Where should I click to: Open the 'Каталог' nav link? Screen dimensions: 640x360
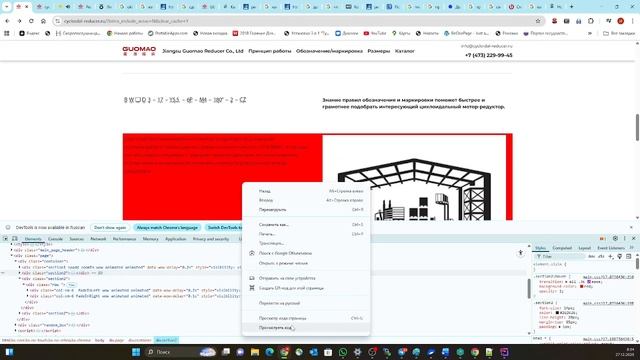[x=404, y=51]
